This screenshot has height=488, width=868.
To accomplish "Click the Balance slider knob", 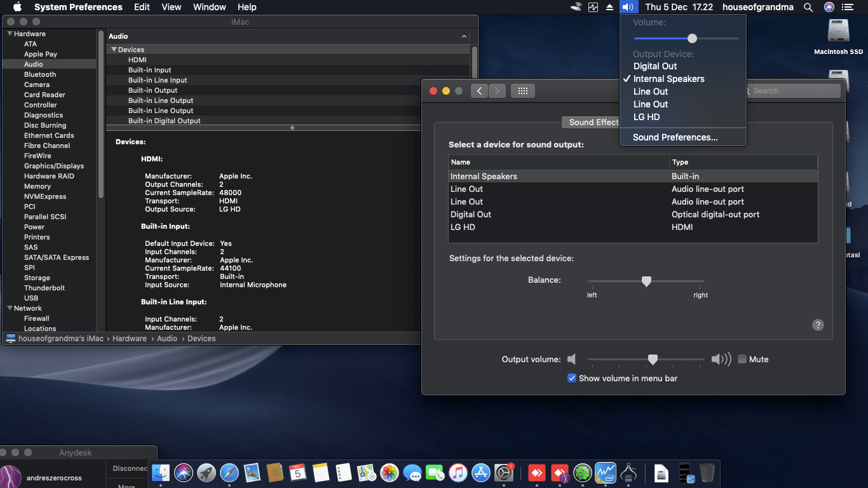I will point(646,281).
